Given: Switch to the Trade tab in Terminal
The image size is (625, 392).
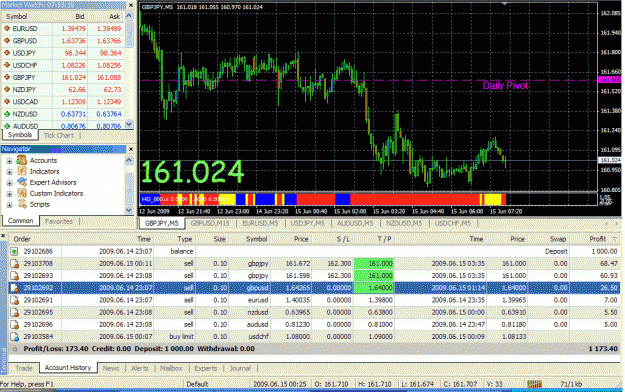Looking at the screenshot, I should click(x=24, y=368).
